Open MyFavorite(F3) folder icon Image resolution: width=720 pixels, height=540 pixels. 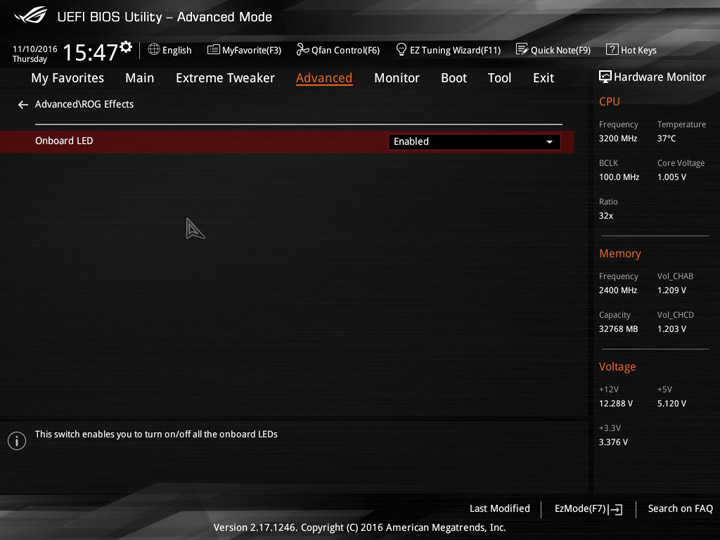pos(213,49)
